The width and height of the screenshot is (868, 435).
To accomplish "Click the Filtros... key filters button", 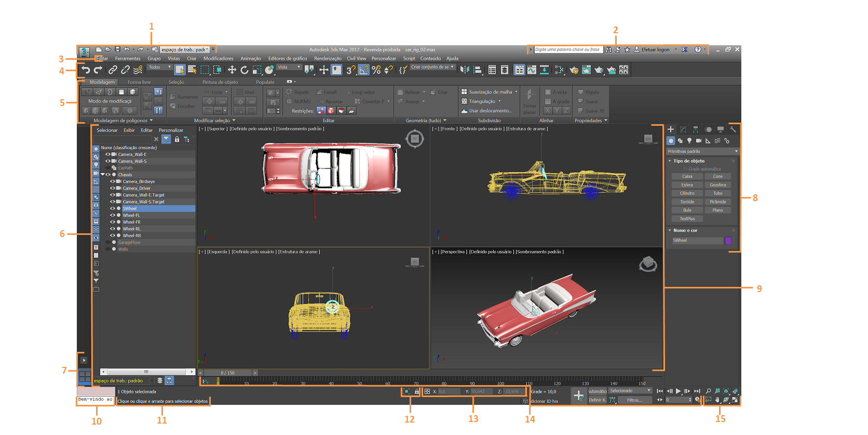I will tap(634, 400).
